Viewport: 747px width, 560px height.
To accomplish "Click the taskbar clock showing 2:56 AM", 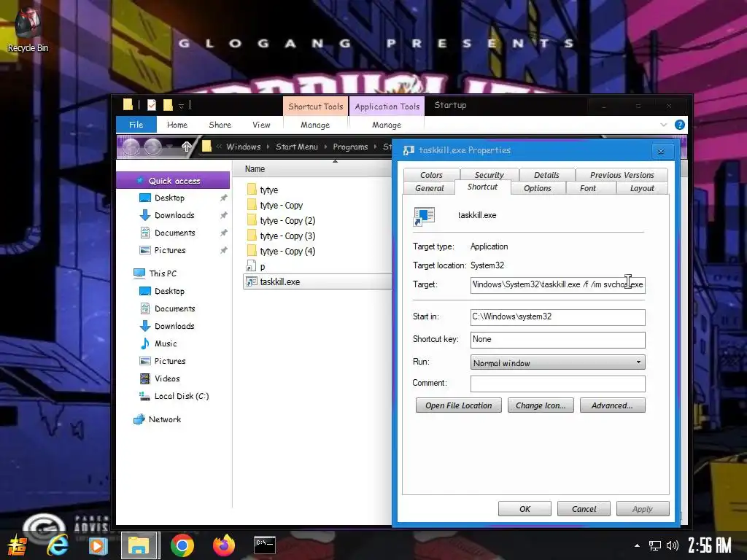I will point(709,545).
